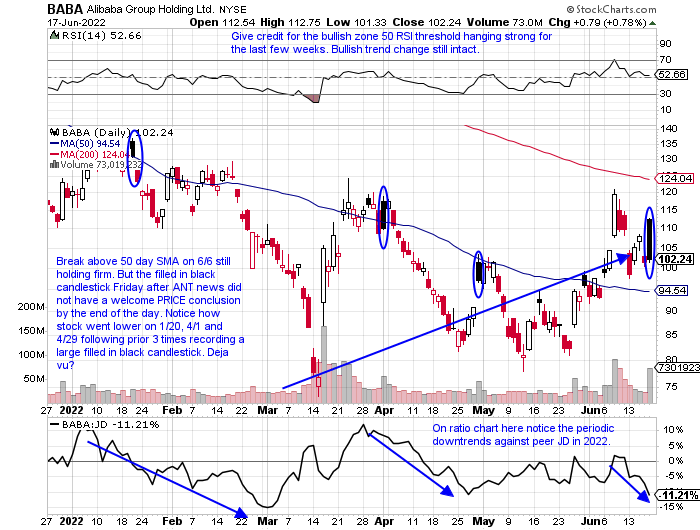700x530 pixels.
Task: Click the candlestick icon beside BABA (Daily)
Action: [x=54, y=132]
